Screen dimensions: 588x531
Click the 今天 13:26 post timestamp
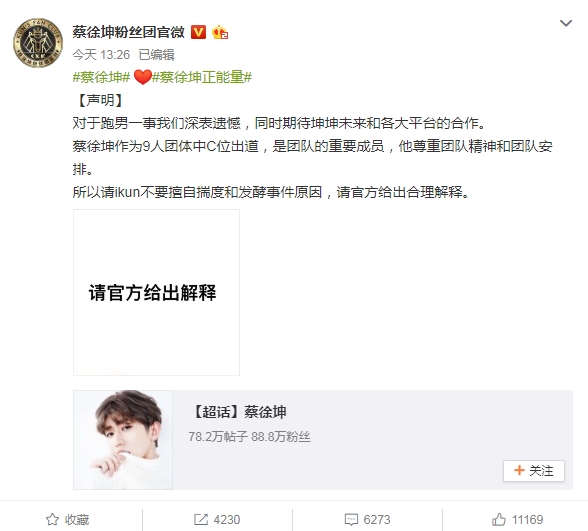tap(101, 55)
